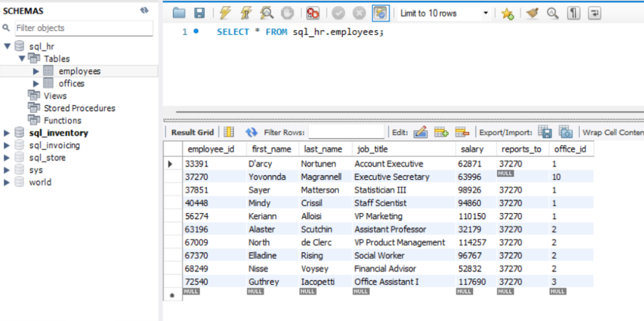This screenshot has height=321, width=644.
Task: Expand the world schema
Action: pos(6,182)
